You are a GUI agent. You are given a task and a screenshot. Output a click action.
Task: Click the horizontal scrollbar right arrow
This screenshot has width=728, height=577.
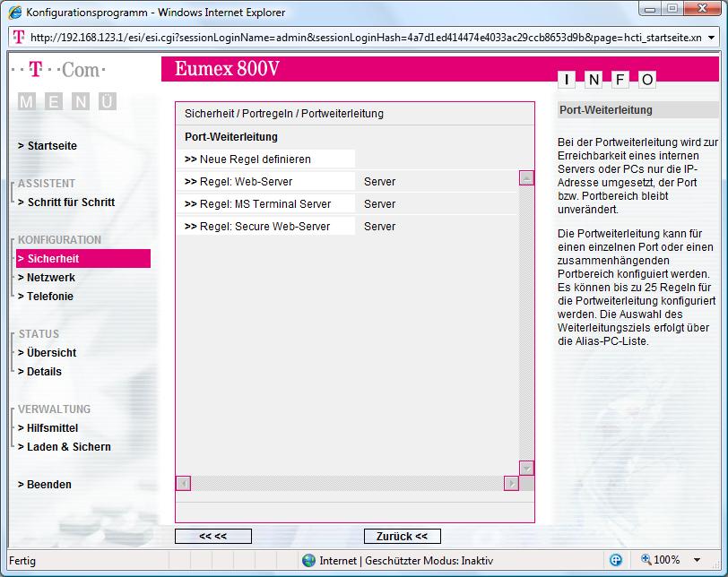click(511, 484)
